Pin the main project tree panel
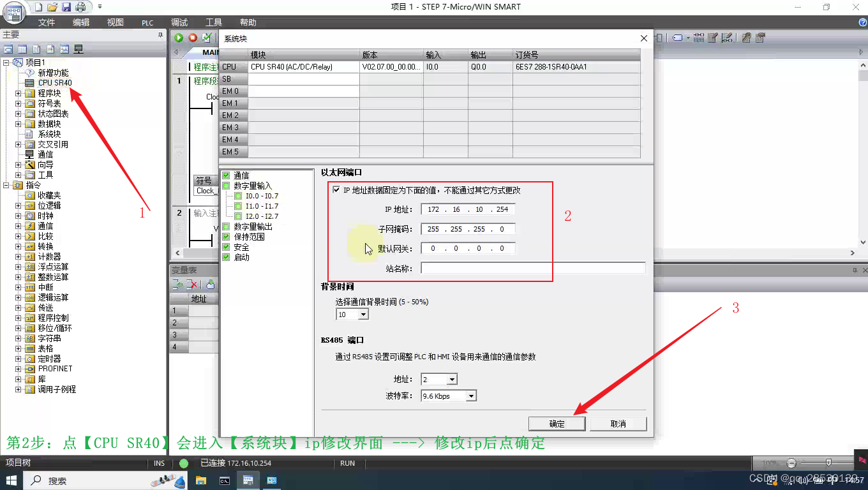 pyautogui.click(x=161, y=35)
